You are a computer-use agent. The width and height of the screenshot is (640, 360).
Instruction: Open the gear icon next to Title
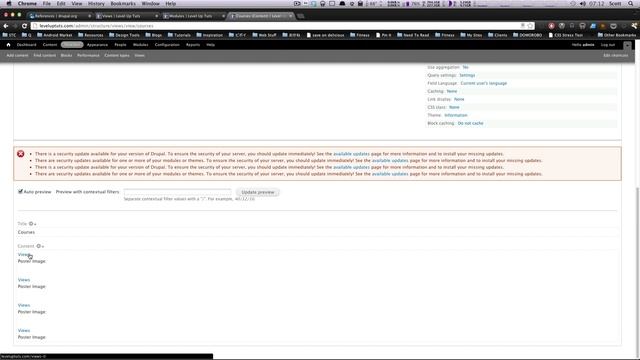click(32, 224)
